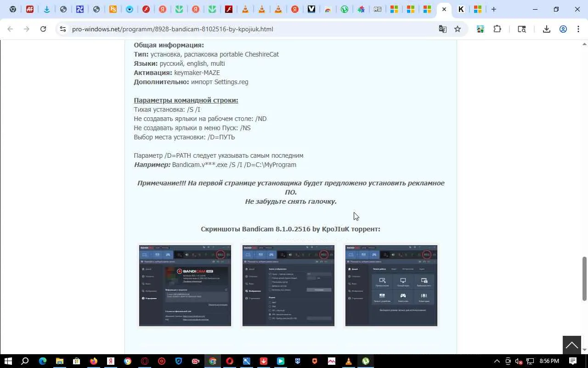Switch to the tab with the black V icon

point(311,9)
